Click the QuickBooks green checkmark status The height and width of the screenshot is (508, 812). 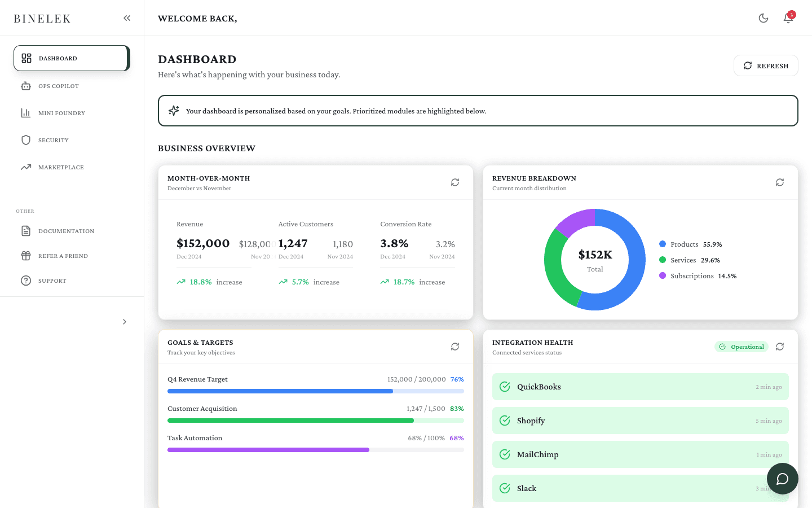pyautogui.click(x=505, y=387)
